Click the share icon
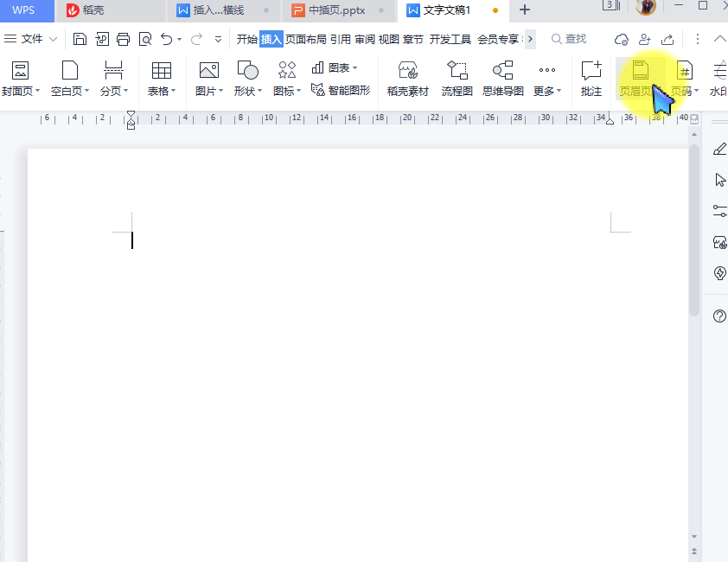Screen dimensions: 728x562 [667, 39]
